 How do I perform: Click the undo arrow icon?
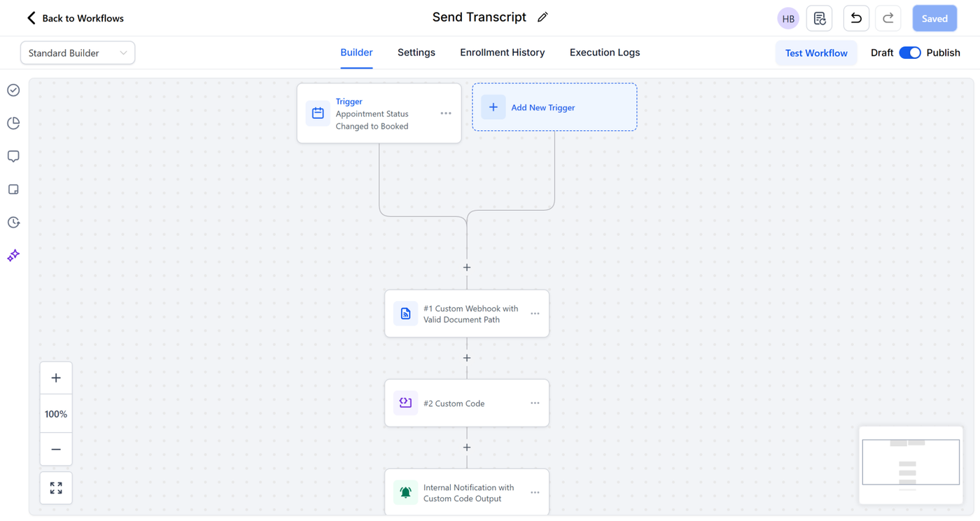pos(856,19)
